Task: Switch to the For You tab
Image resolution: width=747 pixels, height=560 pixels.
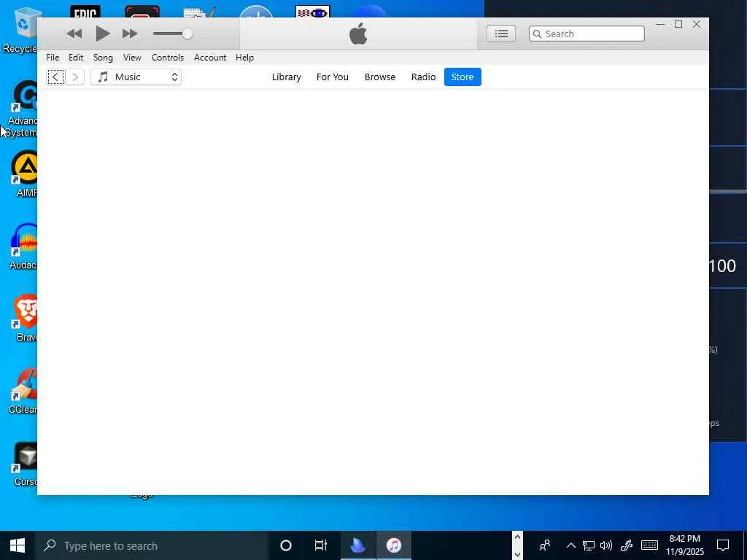Action: tap(333, 77)
